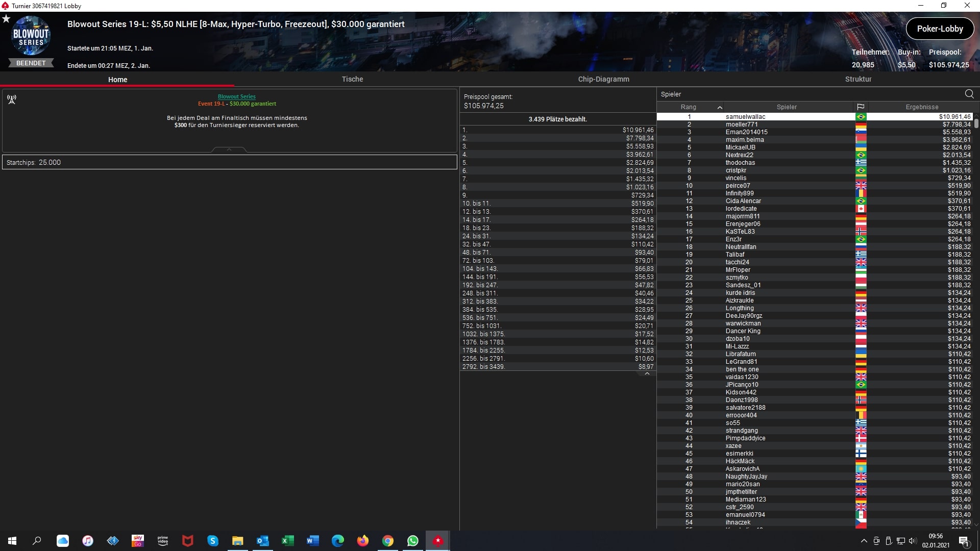980x551 pixels.
Task: Click the Poker-Lobby button
Action: coord(940,29)
